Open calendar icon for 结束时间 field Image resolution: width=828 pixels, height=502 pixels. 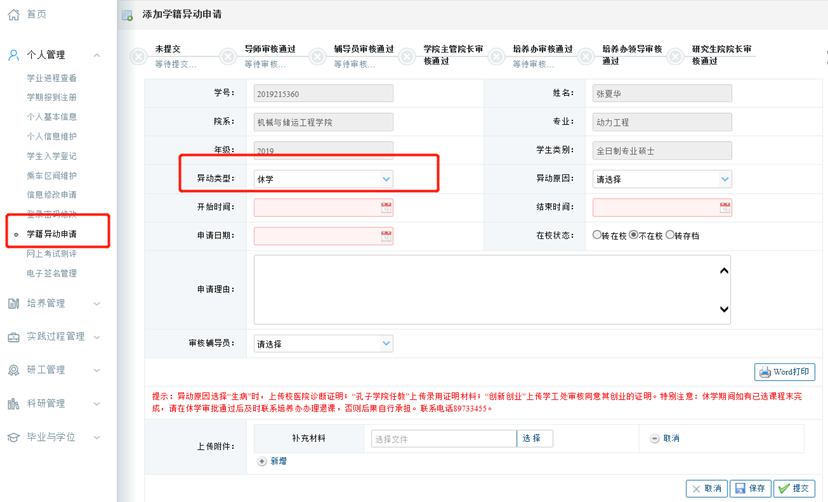(725, 207)
